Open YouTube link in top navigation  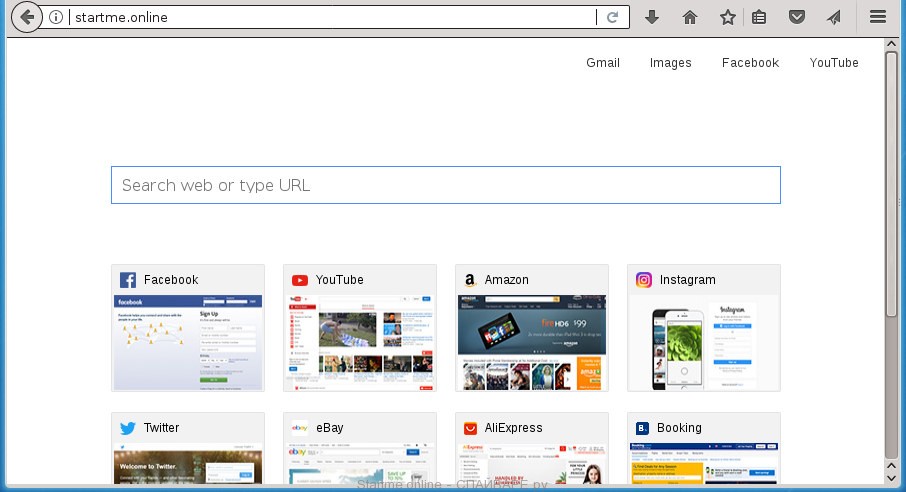[834, 62]
